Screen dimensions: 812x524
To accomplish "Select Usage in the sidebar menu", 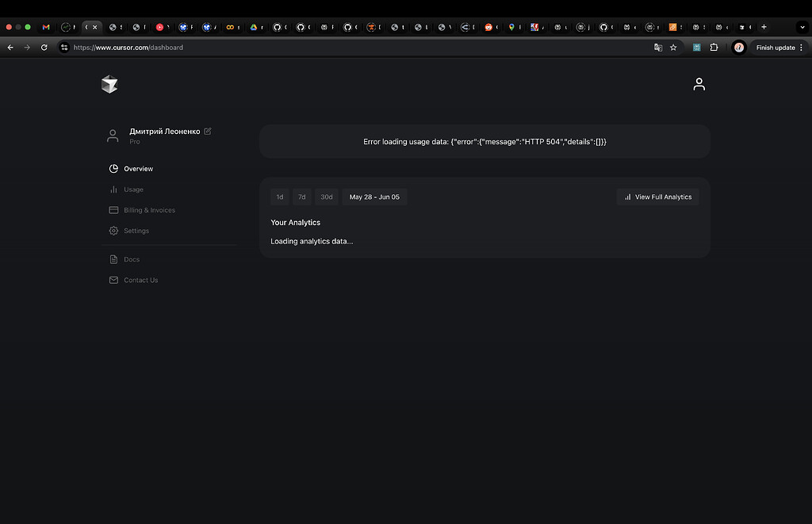I will click(x=133, y=189).
